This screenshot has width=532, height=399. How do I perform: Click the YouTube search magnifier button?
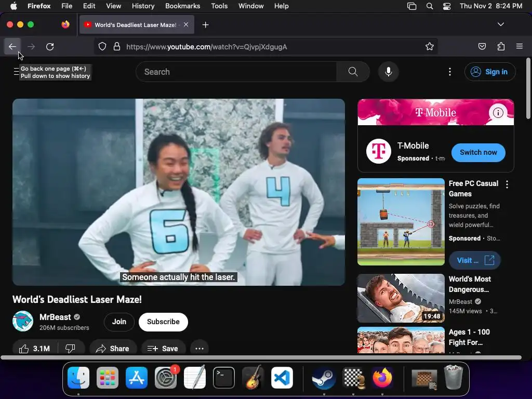click(x=353, y=72)
